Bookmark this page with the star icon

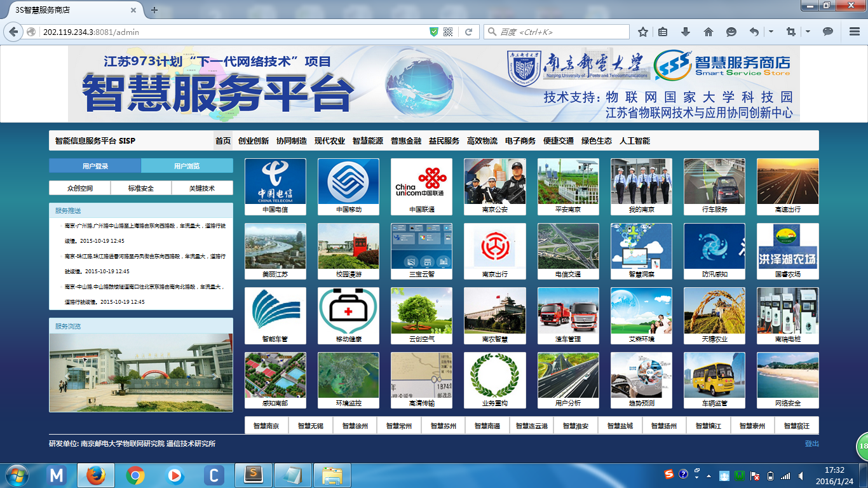click(643, 32)
